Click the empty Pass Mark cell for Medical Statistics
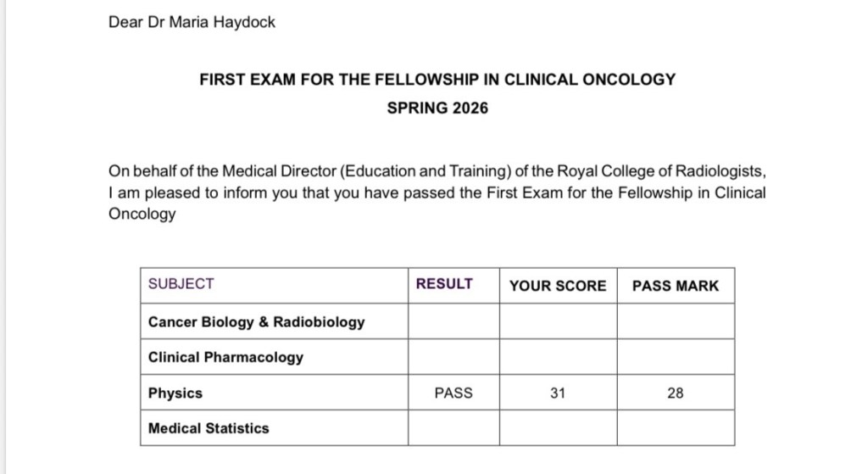 click(676, 428)
